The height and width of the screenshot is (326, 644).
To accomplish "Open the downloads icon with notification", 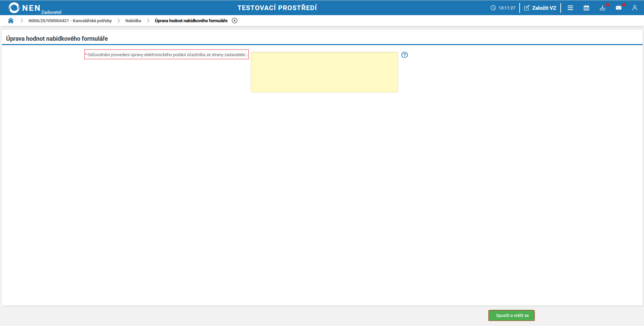I will coord(603,8).
